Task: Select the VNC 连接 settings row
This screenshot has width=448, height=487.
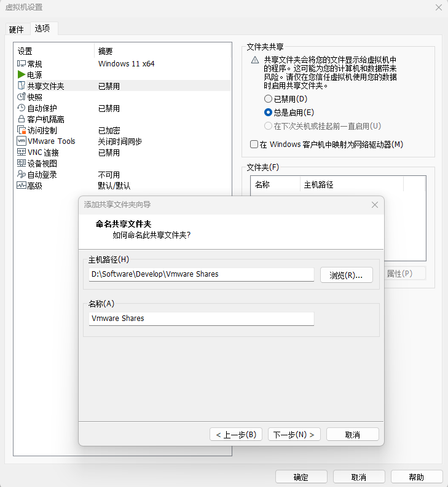Action: tap(122, 152)
